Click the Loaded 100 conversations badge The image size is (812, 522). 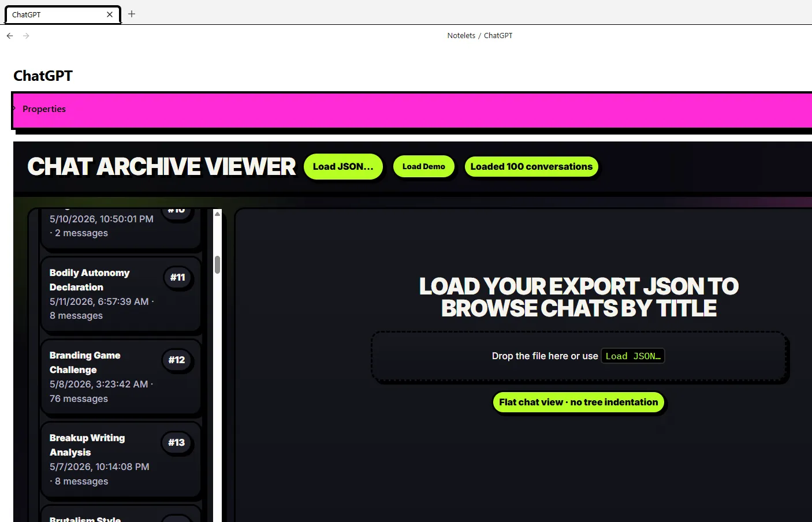point(531,166)
